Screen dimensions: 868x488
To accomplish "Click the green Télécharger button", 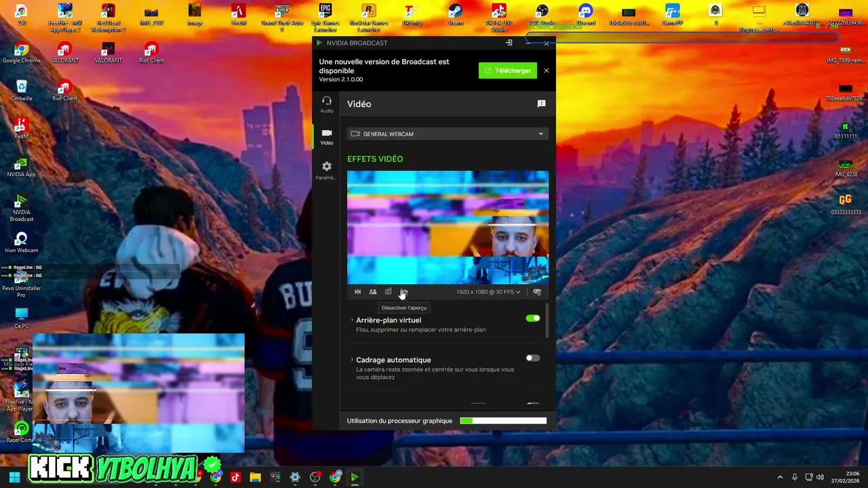I will click(507, 70).
